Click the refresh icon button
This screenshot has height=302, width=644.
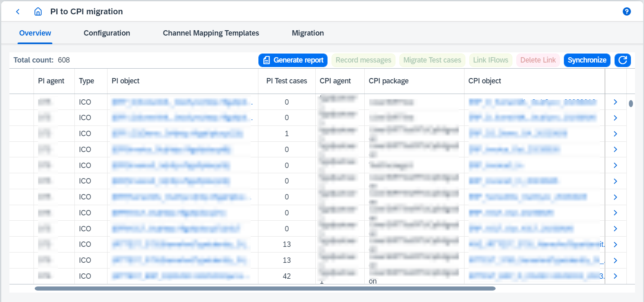(623, 60)
